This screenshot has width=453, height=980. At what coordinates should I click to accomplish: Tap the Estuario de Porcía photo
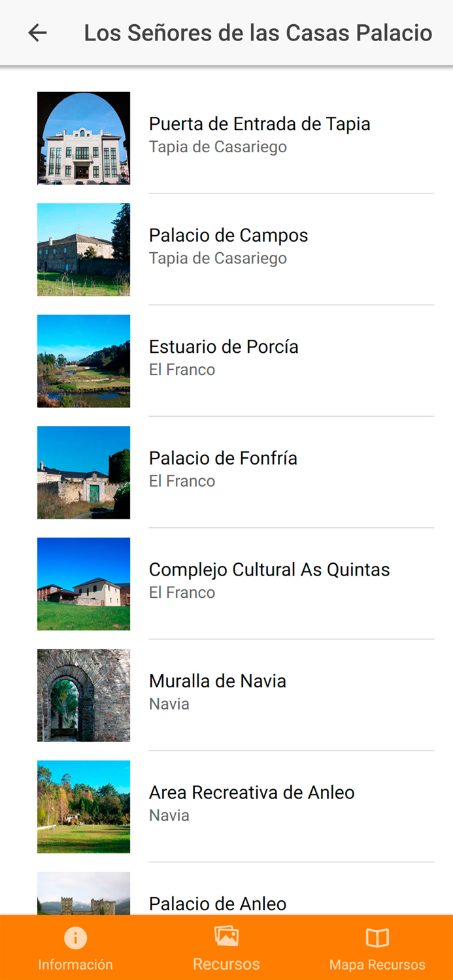coord(84,361)
